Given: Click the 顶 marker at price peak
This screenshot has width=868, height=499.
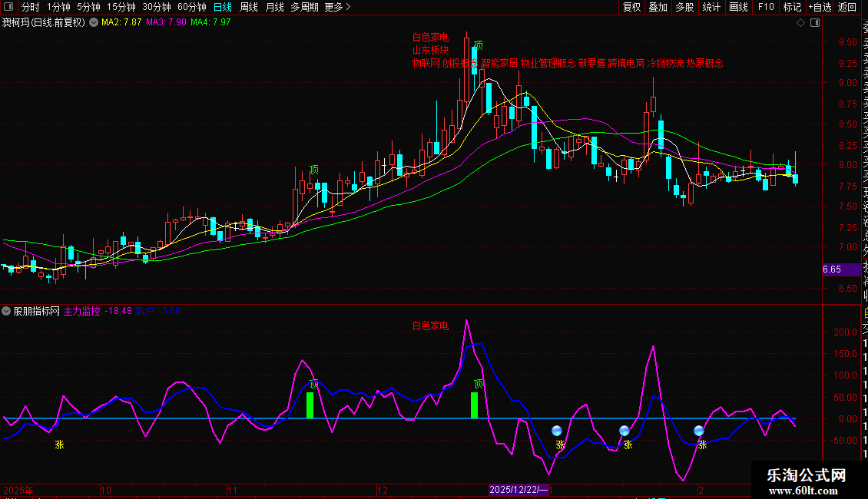Looking at the screenshot, I should tap(479, 45).
